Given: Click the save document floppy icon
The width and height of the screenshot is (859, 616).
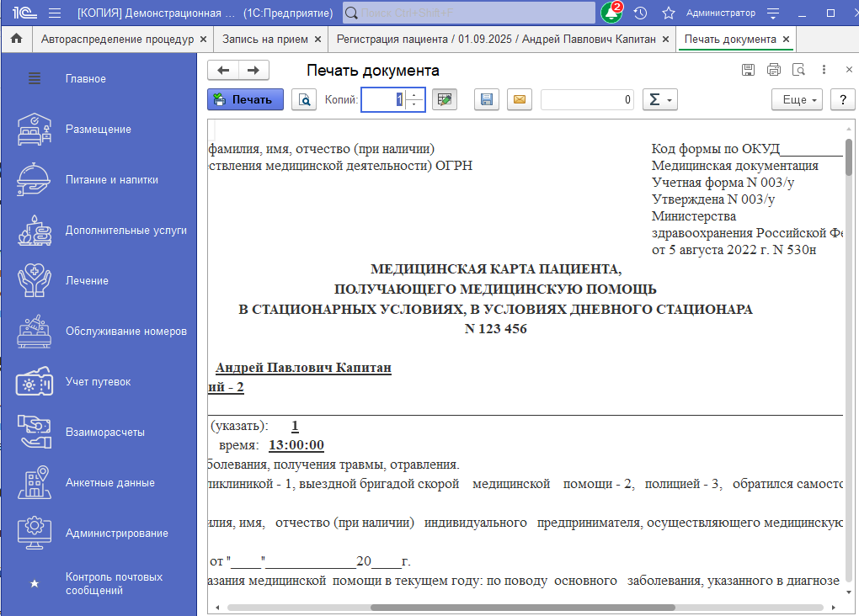Looking at the screenshot, I should point(486,99).
